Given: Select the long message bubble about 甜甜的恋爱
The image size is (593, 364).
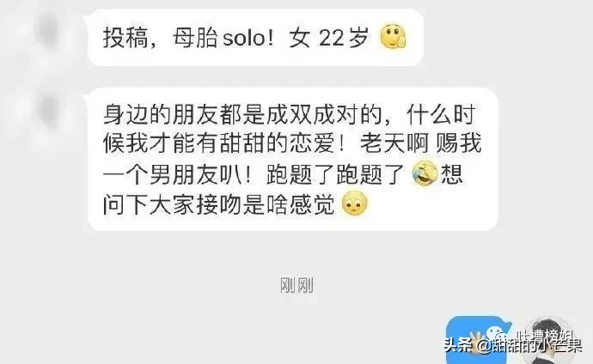Looking at the screenshot, I should tap(293, 159).
